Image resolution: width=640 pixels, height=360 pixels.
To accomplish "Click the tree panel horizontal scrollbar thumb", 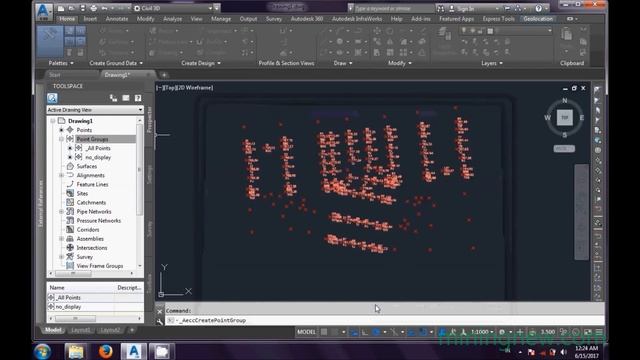I will pos(73,273).
